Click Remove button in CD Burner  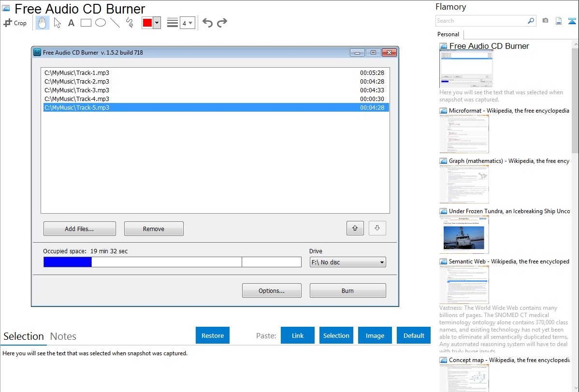point(154,229)
